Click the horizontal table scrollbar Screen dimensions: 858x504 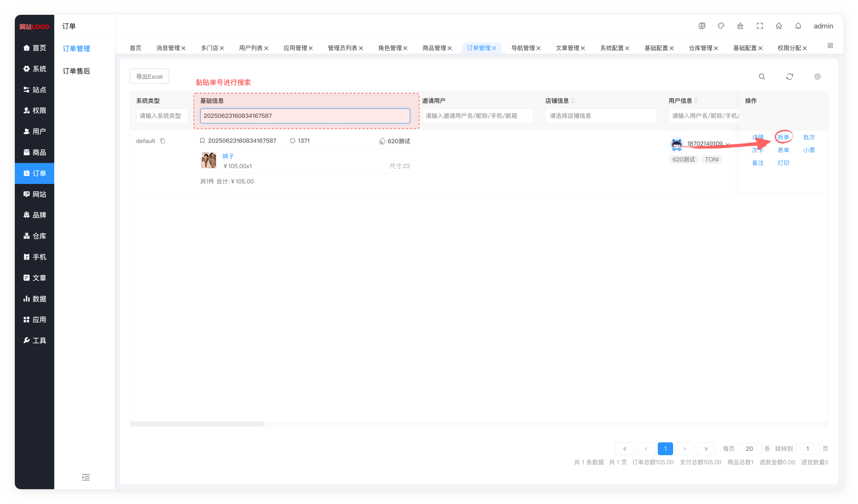click(197, 424)
